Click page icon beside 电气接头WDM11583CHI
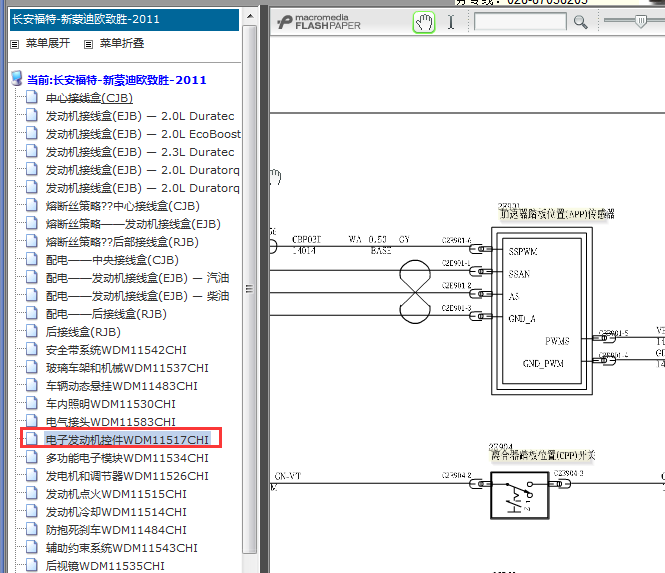This screenshot has width=665, height=573. click(x=32, y=421)
